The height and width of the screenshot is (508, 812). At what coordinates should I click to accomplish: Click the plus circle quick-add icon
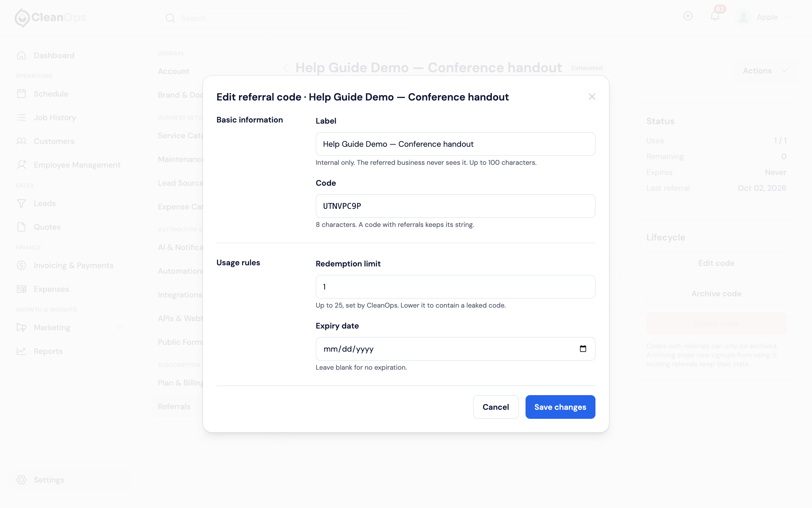click(x=688, y=16)
